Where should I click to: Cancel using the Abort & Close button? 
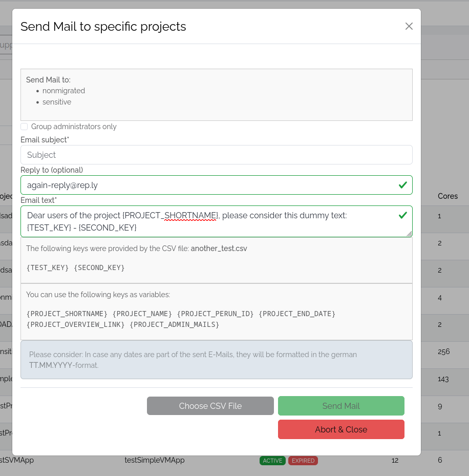click(341, 429)
